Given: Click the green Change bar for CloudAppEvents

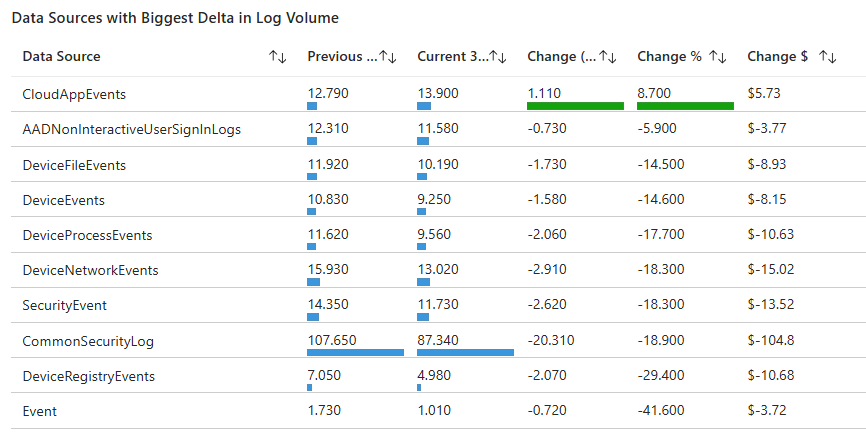Looking at the screenshot, I should (575, 105).
